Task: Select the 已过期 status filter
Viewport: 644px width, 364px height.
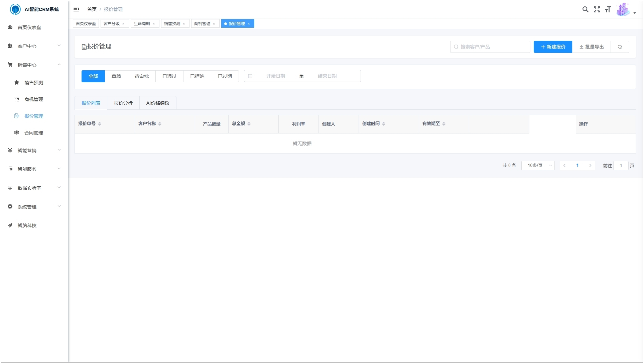Action: [225, 76]
